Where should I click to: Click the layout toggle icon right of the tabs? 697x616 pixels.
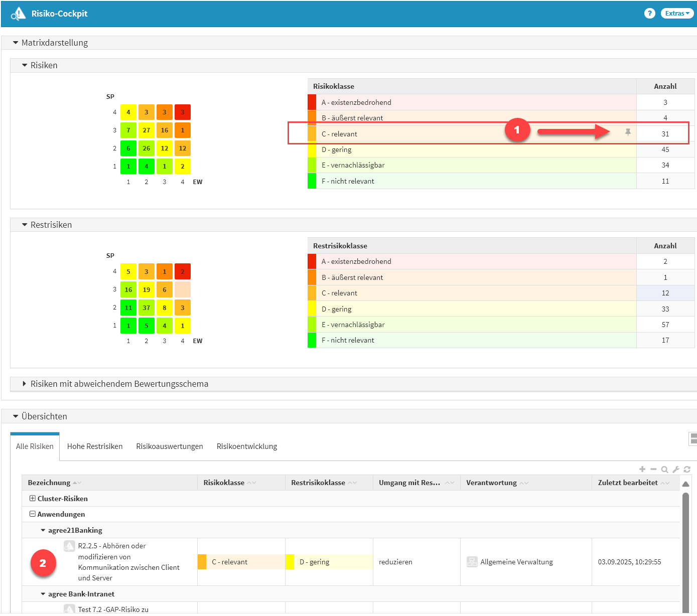(693, 439)
